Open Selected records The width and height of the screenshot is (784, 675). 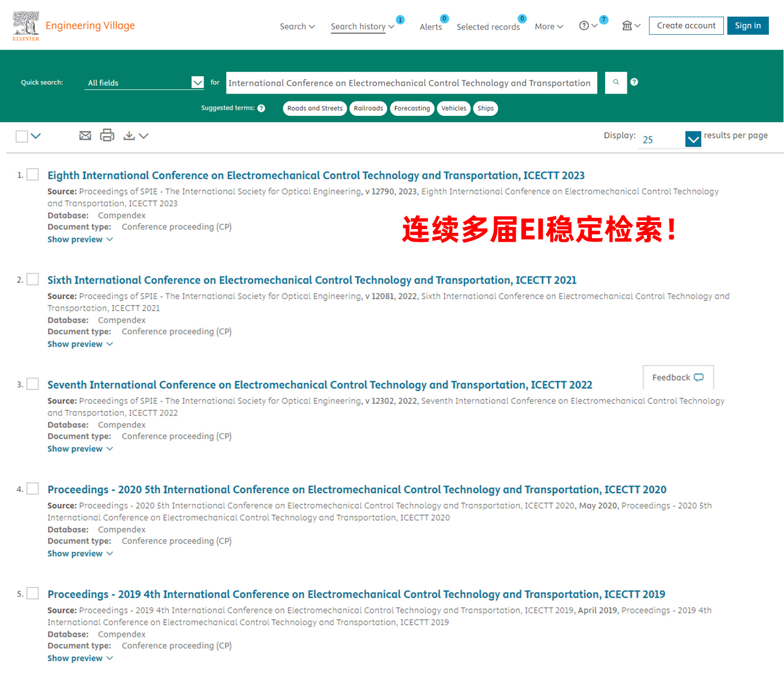488,27
